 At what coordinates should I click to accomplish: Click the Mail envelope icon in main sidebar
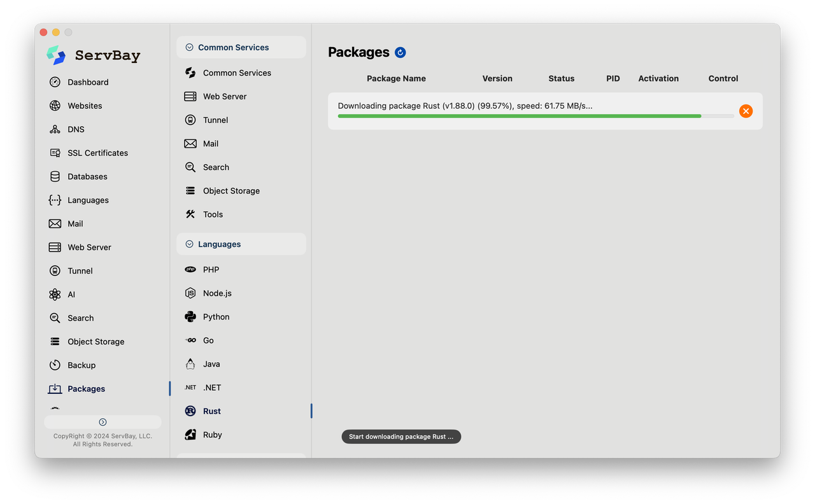55,223
